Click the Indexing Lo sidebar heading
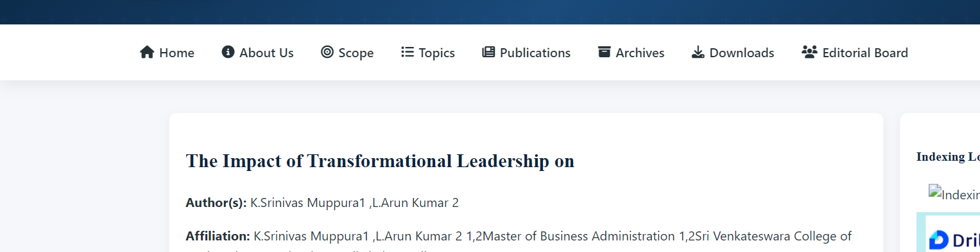This screenshot has width=980, height=252. [948, 157]
